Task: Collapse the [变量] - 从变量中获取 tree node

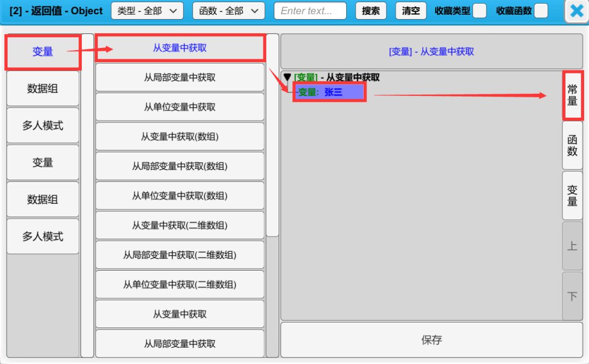Action: click(287, 77)
